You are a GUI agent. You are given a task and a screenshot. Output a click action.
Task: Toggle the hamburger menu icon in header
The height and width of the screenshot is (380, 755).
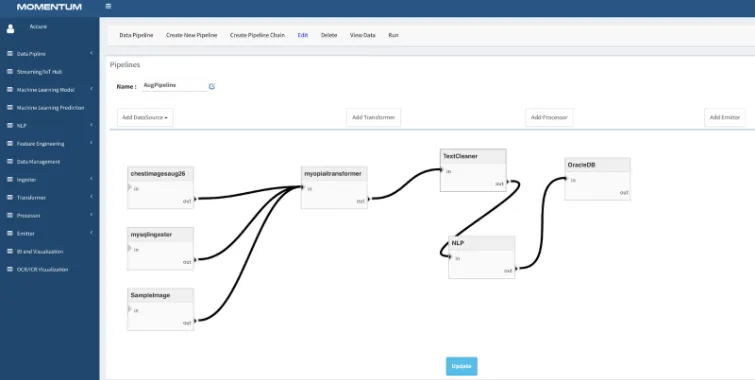click(x=108, y=6)
